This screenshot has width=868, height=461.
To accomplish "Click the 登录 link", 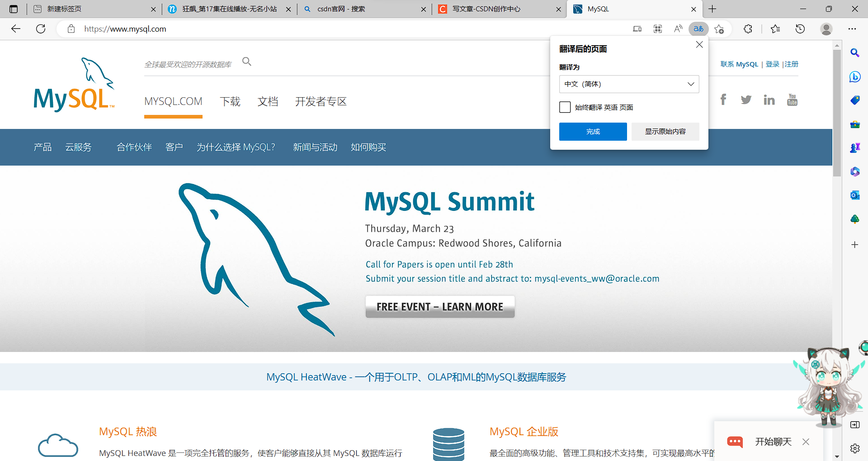I will pyautogui.click(x=773, y=64).
